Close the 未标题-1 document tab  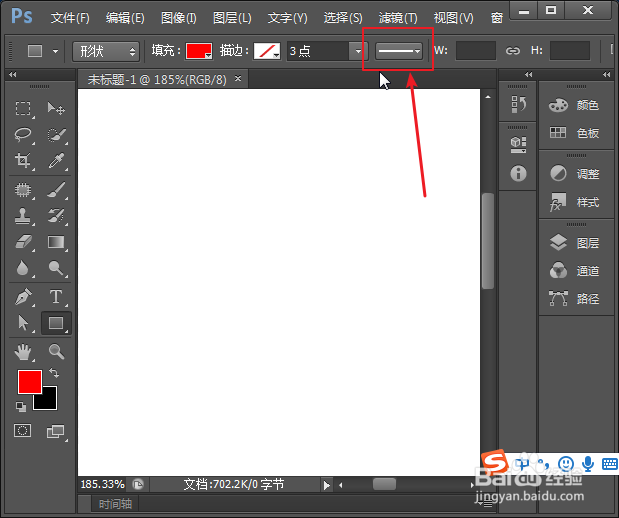[238, 79]
